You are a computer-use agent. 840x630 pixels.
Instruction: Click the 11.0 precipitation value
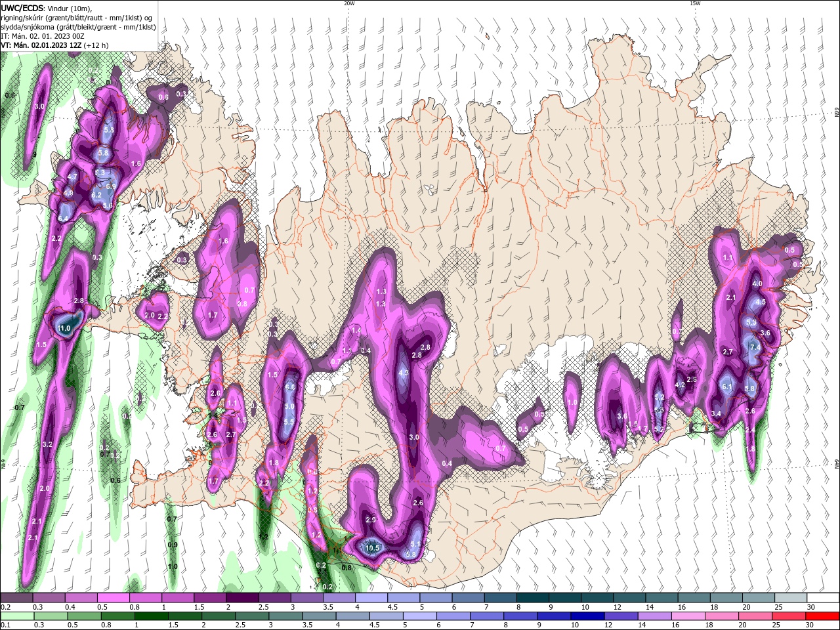[x=64, y=328]
